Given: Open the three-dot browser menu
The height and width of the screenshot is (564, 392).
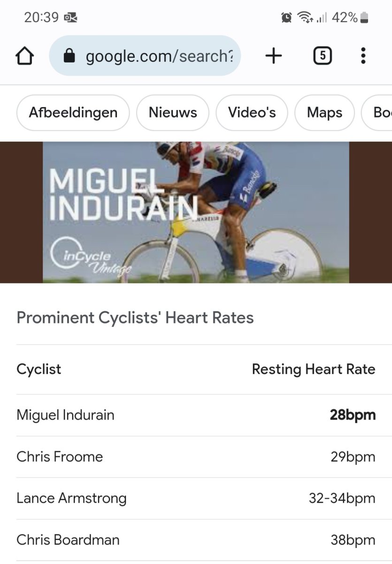Looking at the screenshot, I should [363, 56].
